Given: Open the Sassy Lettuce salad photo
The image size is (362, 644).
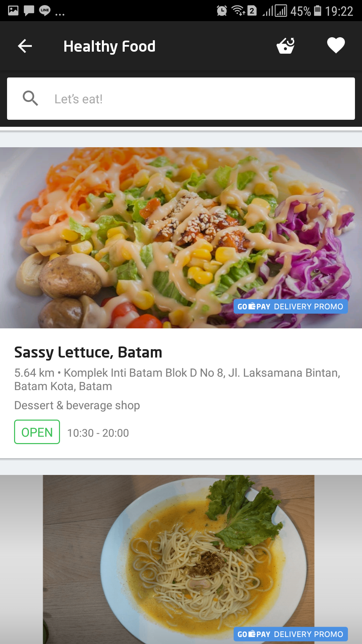Looking at the screenshot, I should (x=181, y=237).
